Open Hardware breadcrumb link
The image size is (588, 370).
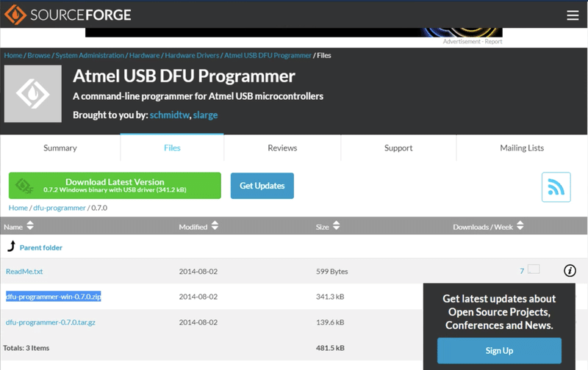(144, 55)
